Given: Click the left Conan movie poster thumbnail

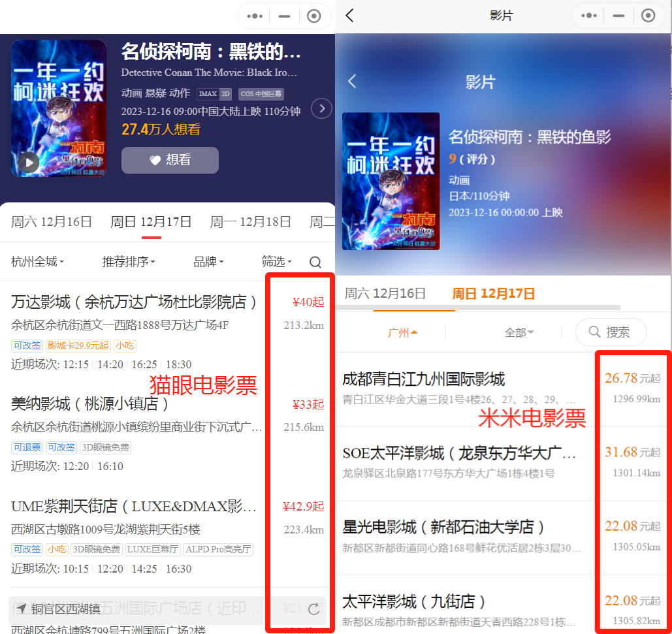Looking at the screenshot, I should click(x=59, y=108).
